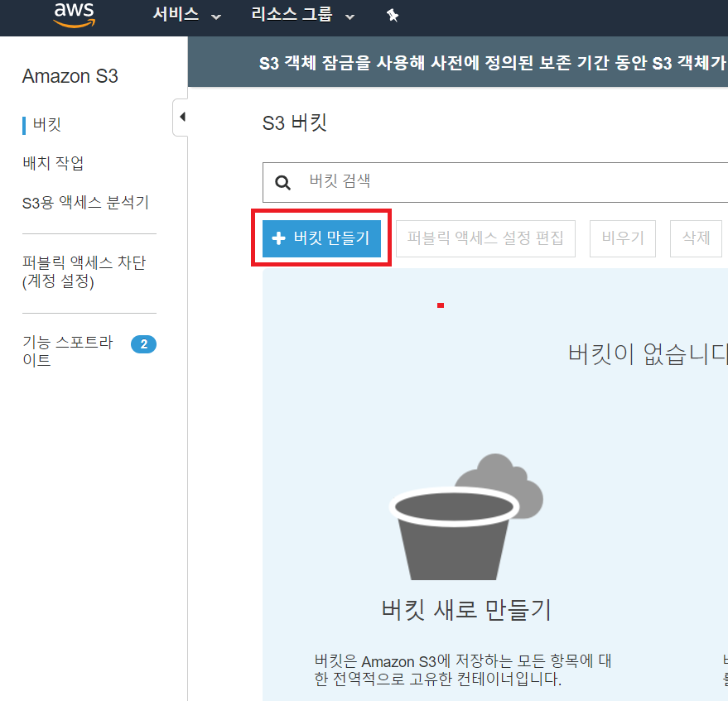The height and width of the screenshot is (701, 728).
Task: Select 버킷 in the sidebar
Action: (x=47, y=124)
